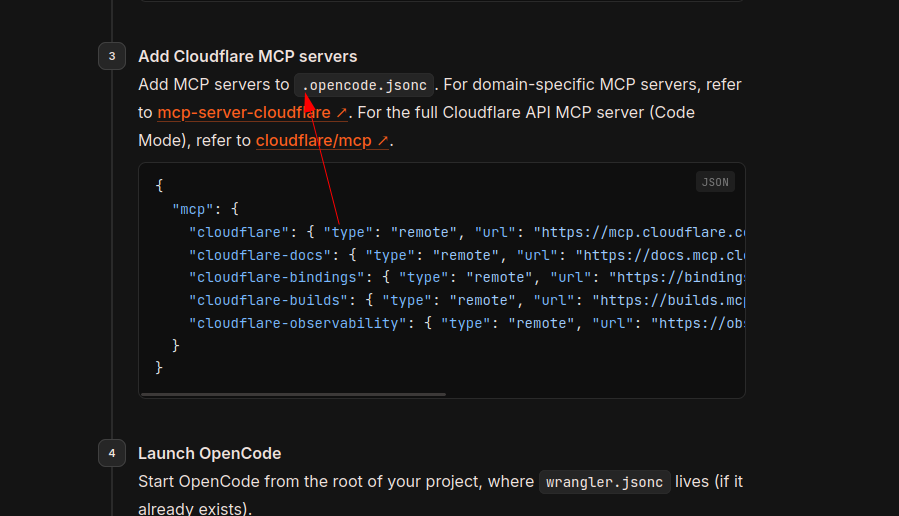899x516 pixels.
Task: Click the wrangler.jsonc inline code
Action: pyautogui.click(x=604, y=482)
